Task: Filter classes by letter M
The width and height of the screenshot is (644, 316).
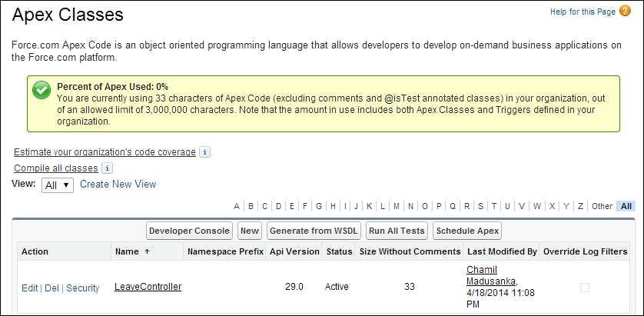Action: pos(397,206)
